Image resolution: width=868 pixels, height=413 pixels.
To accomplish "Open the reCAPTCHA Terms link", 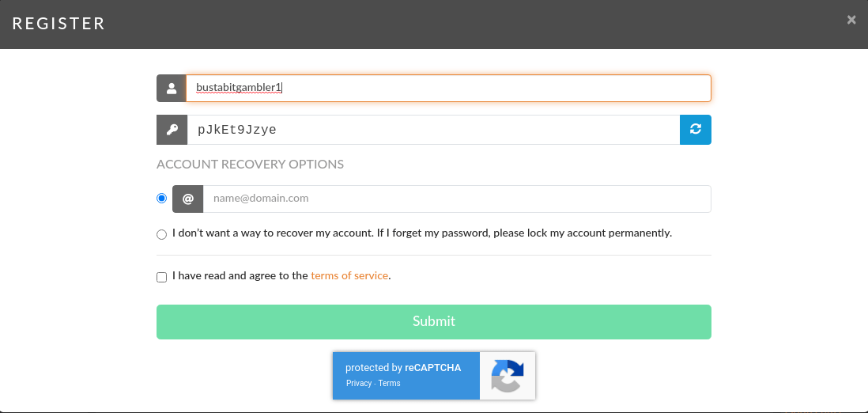I will tap(389, 383).
